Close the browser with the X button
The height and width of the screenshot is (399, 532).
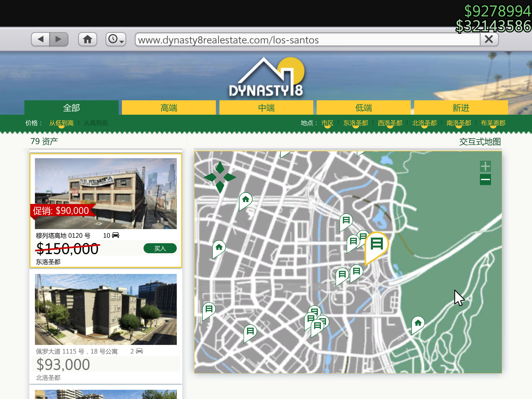[x=489, y=39]
